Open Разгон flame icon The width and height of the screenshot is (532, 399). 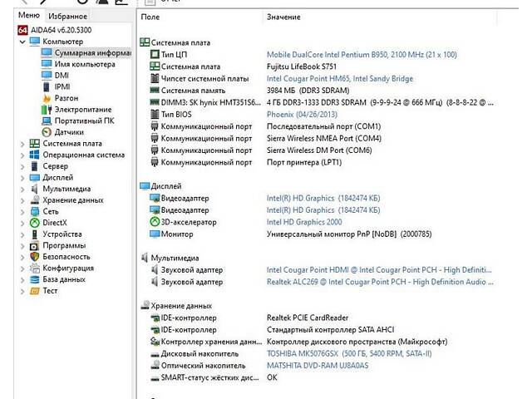pyautogui.click(x=47, y=98)
